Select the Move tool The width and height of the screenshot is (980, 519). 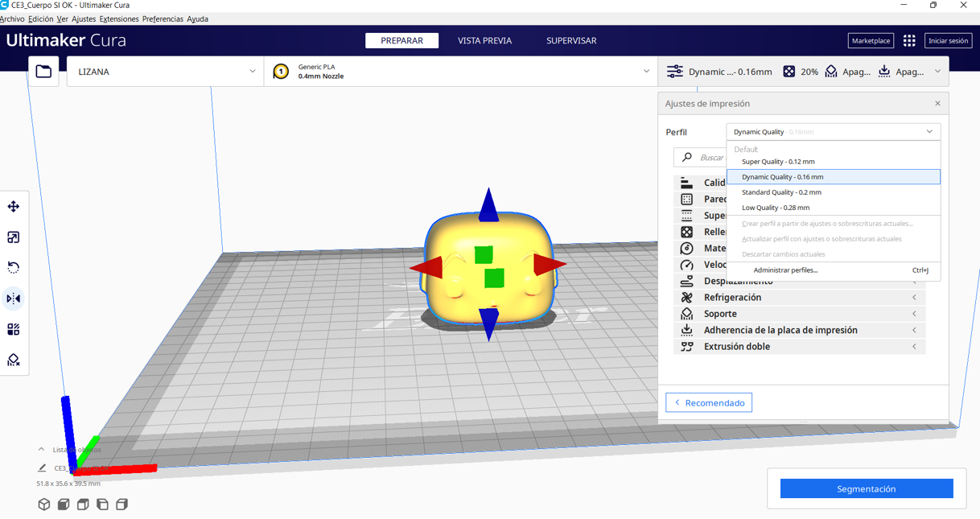coord(14,207)
